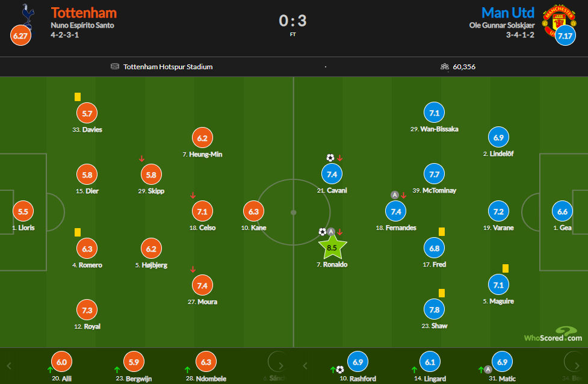This screenshot has height=384, width=588.
Task: Select substitute Alli's 6.0 rating circle
Action: point(61,362)
